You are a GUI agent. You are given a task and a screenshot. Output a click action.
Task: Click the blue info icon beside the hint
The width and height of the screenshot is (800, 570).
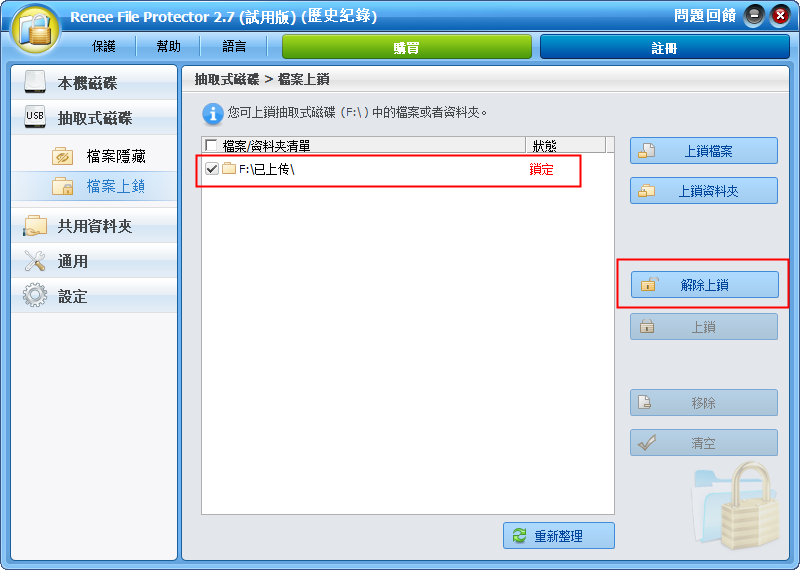(x=213, y=114)
